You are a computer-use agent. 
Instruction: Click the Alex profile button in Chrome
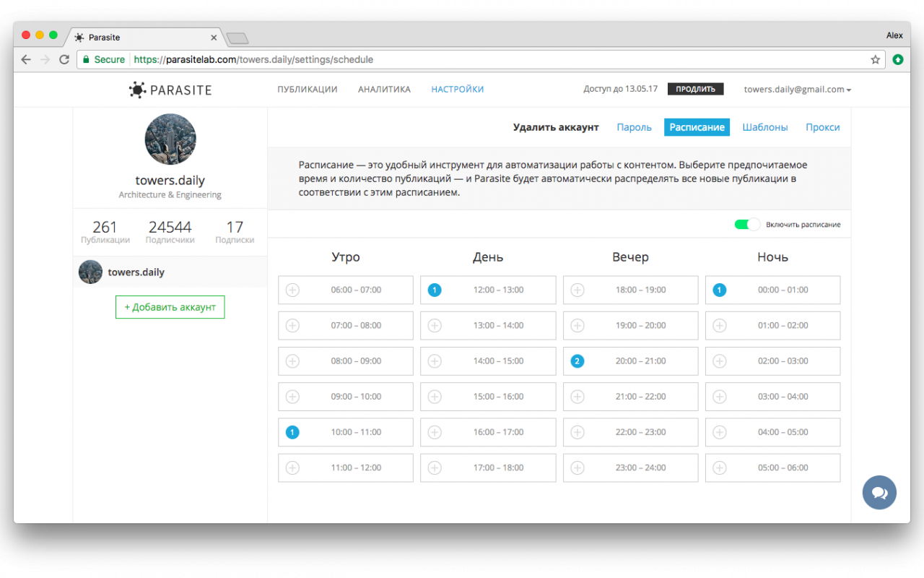tap(894, 35)
